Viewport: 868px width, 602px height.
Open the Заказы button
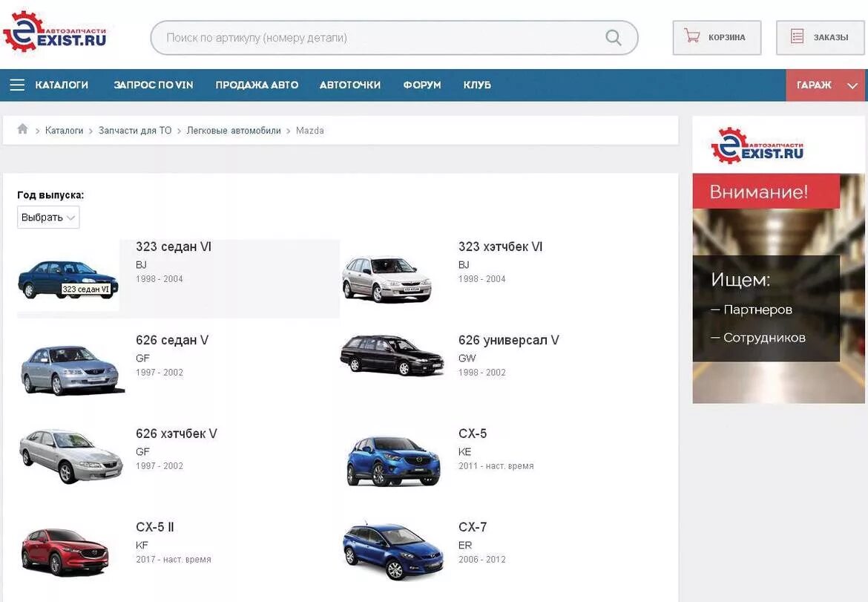click(x=820, y=38)
